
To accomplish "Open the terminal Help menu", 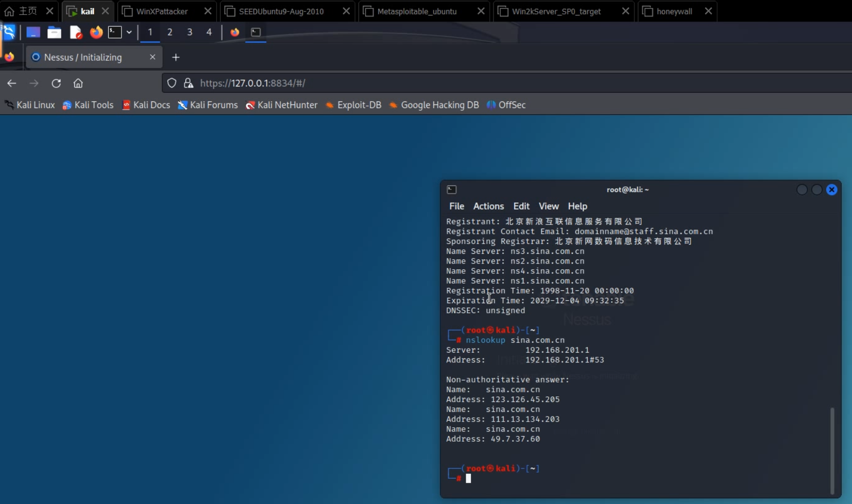I will [577, 206].
